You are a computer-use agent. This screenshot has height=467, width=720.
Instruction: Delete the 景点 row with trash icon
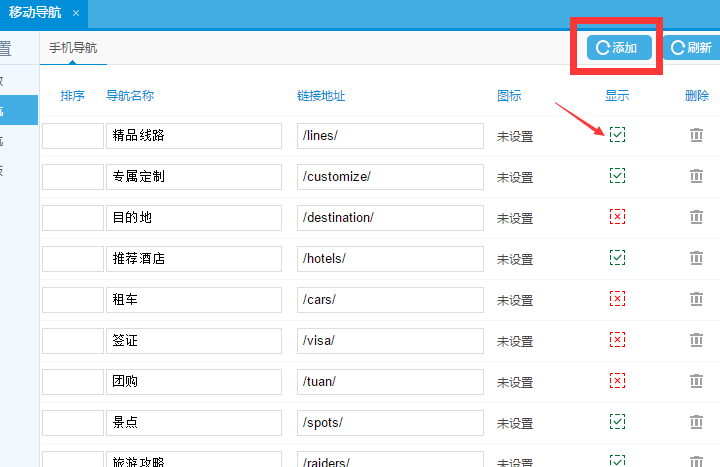point(696,422)
